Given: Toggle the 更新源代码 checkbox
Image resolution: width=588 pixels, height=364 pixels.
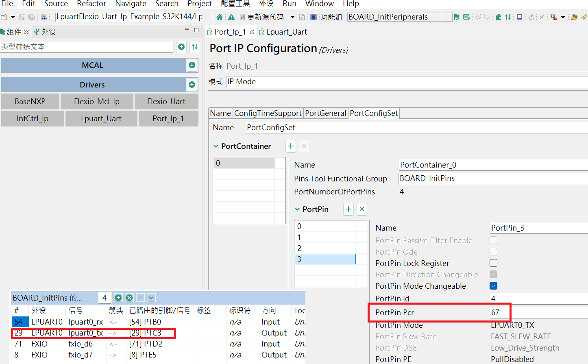Looking at the screenshot, I should click(x=242, y=17).
